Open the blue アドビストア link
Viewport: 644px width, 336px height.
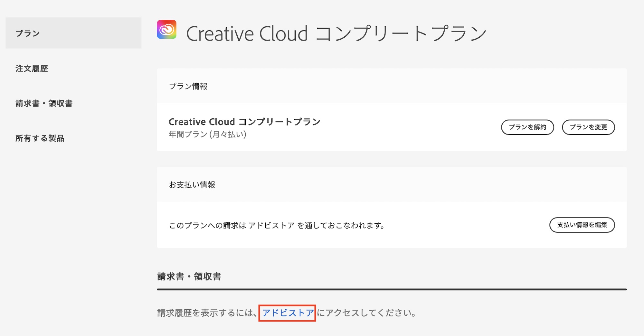tap(288, 313)
